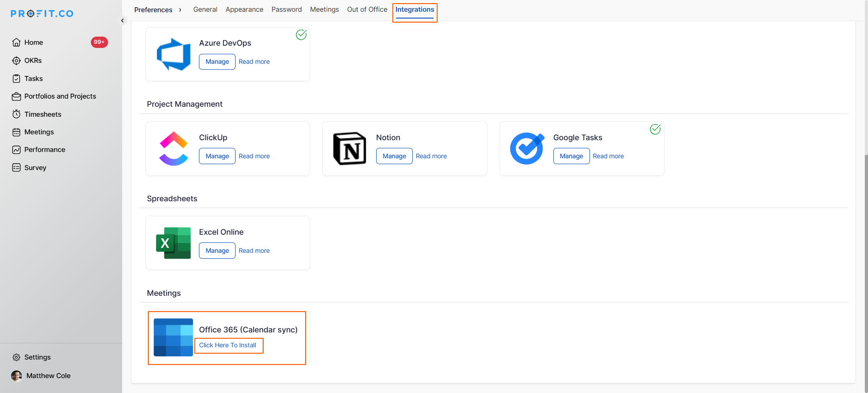Read more about Excel Online
The height and width of the screenshot is (393, 868).
[254, 251]
